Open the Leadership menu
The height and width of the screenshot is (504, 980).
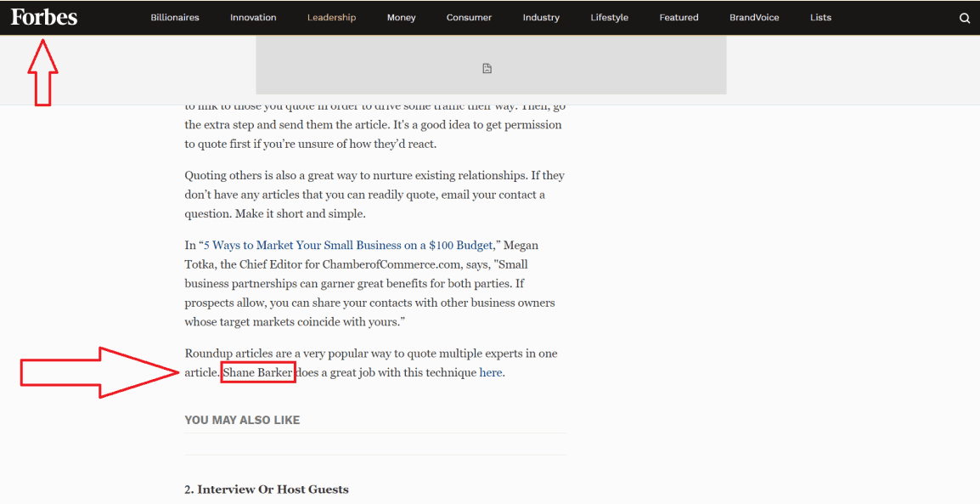click(x=331, y=18)
